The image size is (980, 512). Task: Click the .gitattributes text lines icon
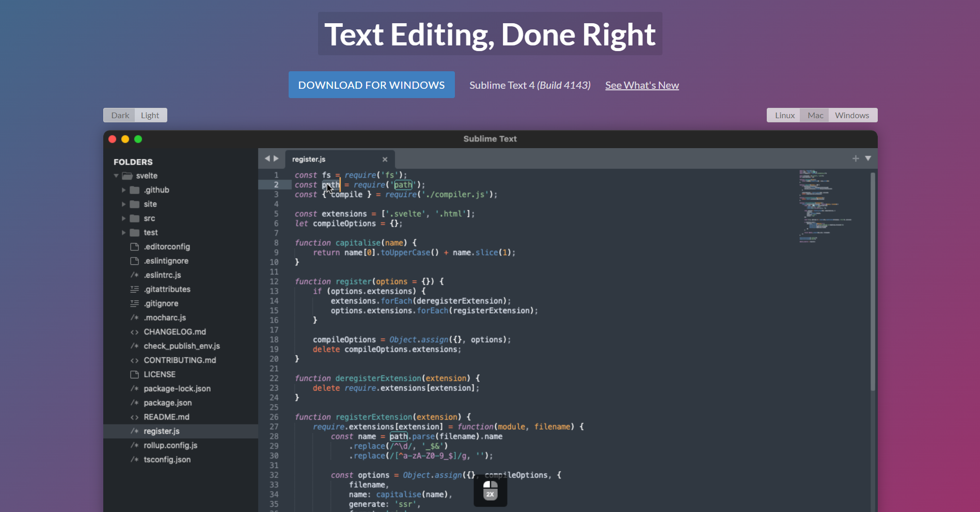point(135,290)
